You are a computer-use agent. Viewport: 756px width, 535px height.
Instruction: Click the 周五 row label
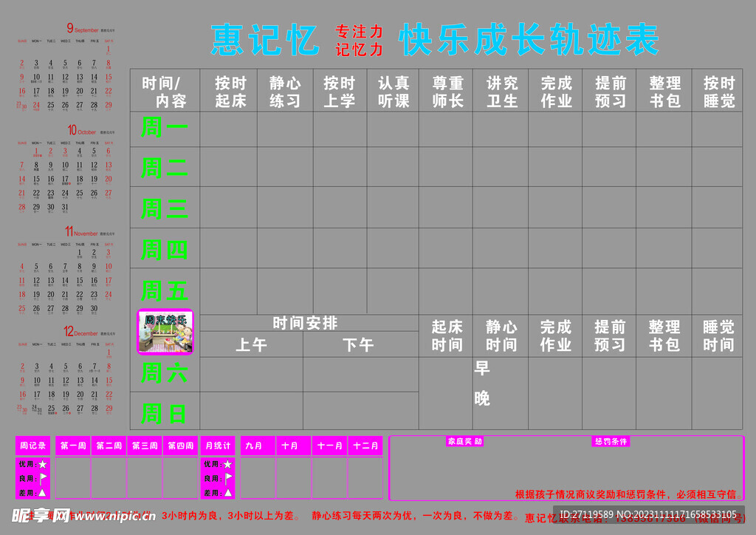(165, 291)
